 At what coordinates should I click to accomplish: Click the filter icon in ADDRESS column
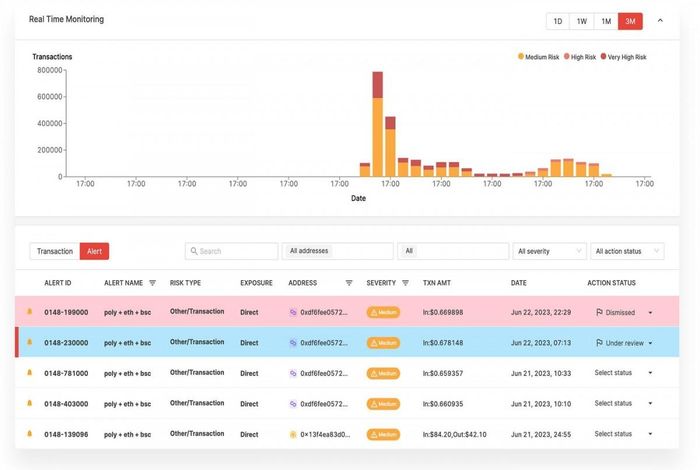coord(349,283)
